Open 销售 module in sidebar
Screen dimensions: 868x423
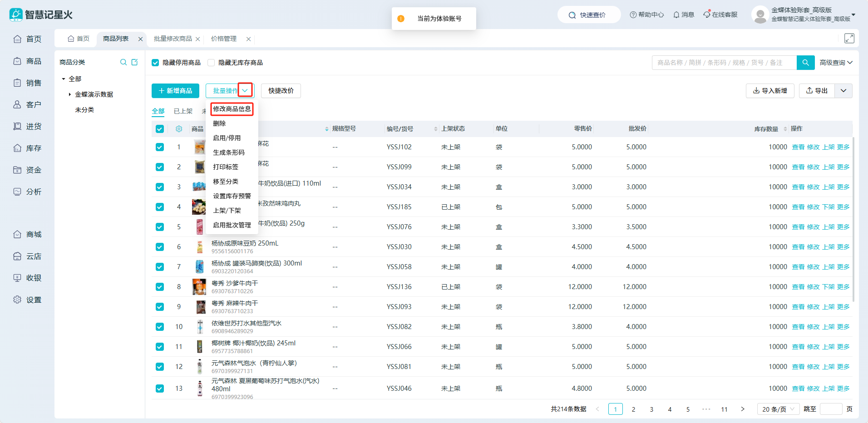click(x=27, y=83)
